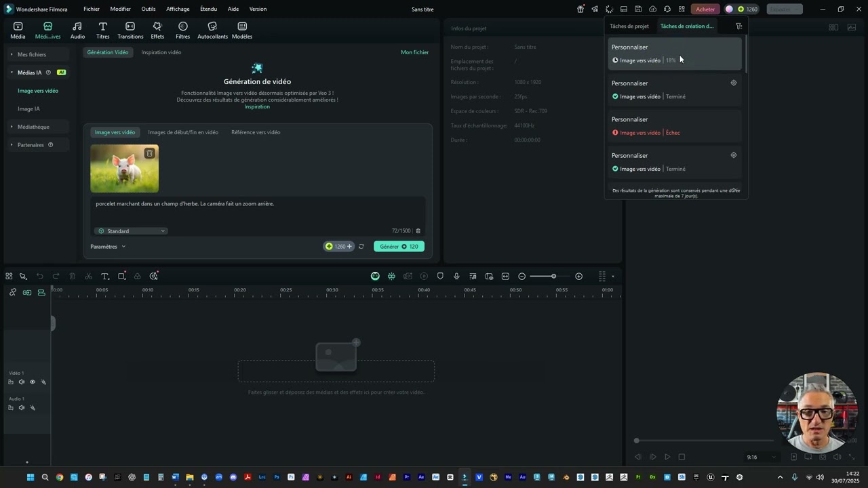Open the Affichage menu
This screenshot has height=488, width=868.
[x=178, y=9]
